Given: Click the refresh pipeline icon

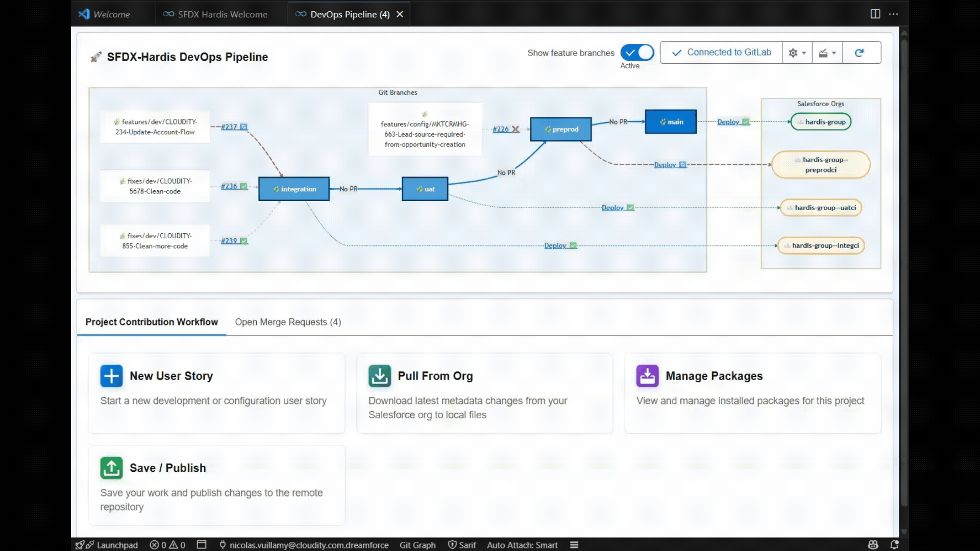Looking at the screenshot, I should click(860, 53).
